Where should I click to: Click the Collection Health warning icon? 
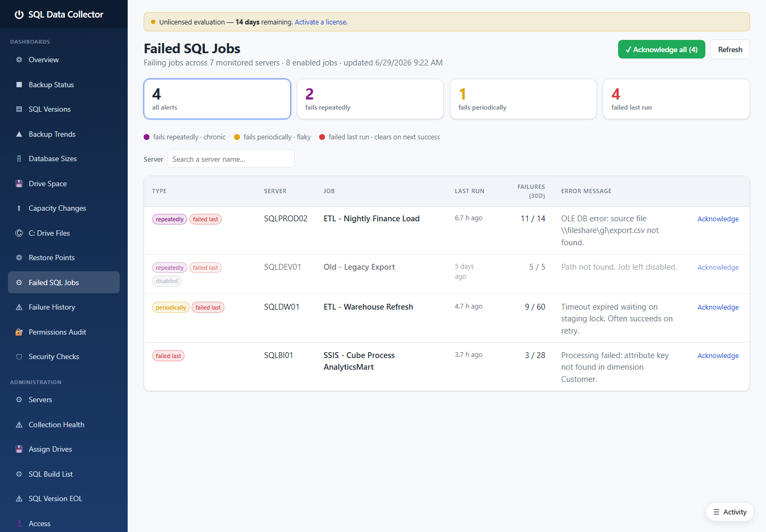pos(19,425)
